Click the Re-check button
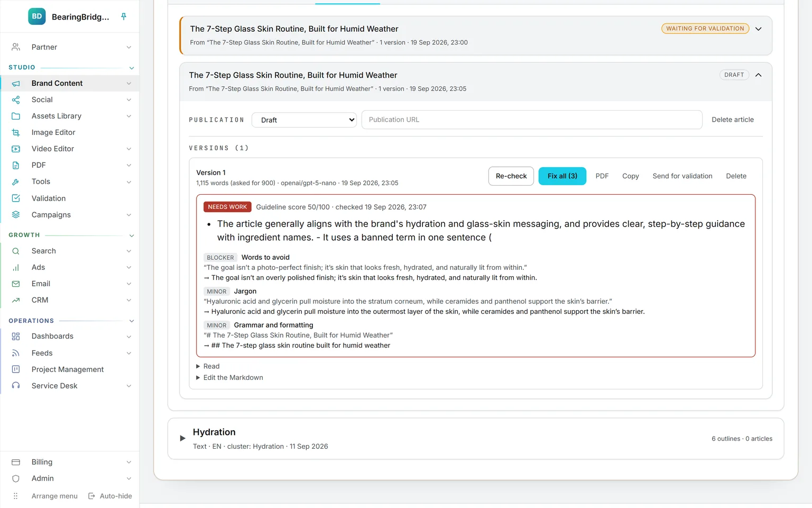Viewport: 812px width, 508px height. (x=511, y=176)
